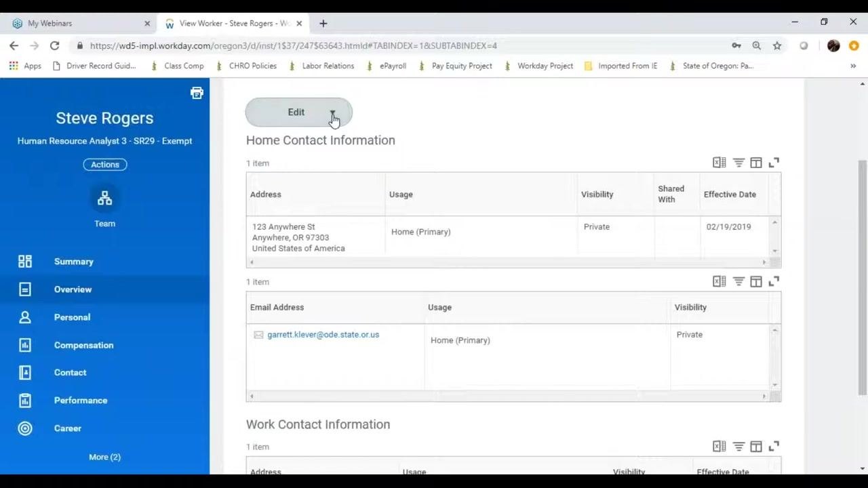Close the My Webinars browser tab
The width and height of the screenshot is (868, 488).
pyautogui.click(x=147, y=23)
